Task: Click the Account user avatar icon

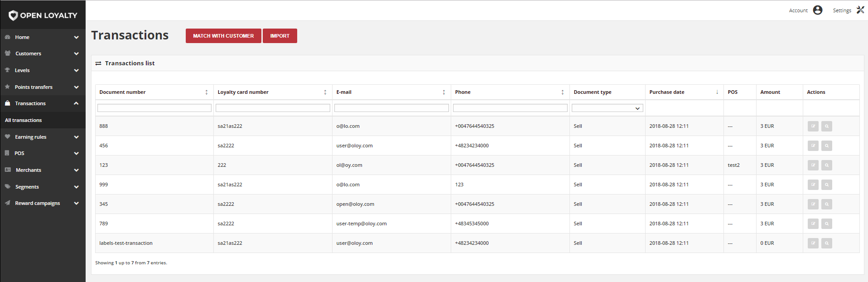Action: 817,10
